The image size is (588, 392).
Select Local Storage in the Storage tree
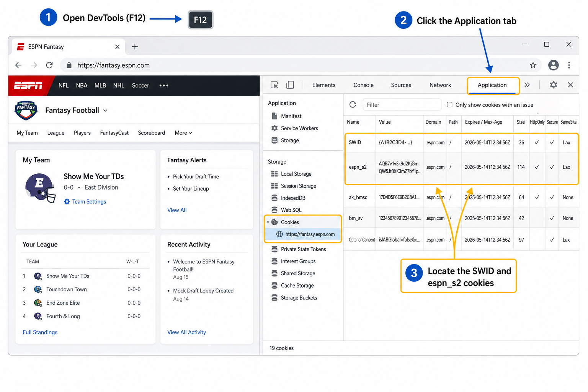pyautogui.click(x=296, y=174)
